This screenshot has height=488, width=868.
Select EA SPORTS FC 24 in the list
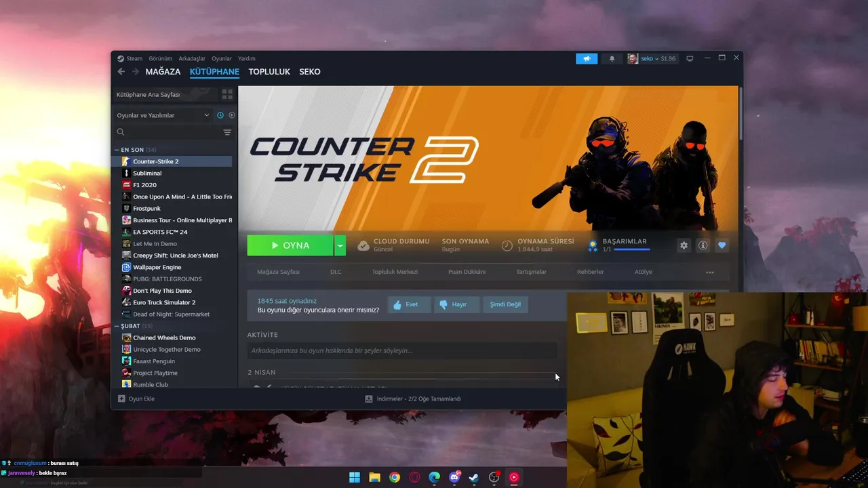[x=172, y=232]
